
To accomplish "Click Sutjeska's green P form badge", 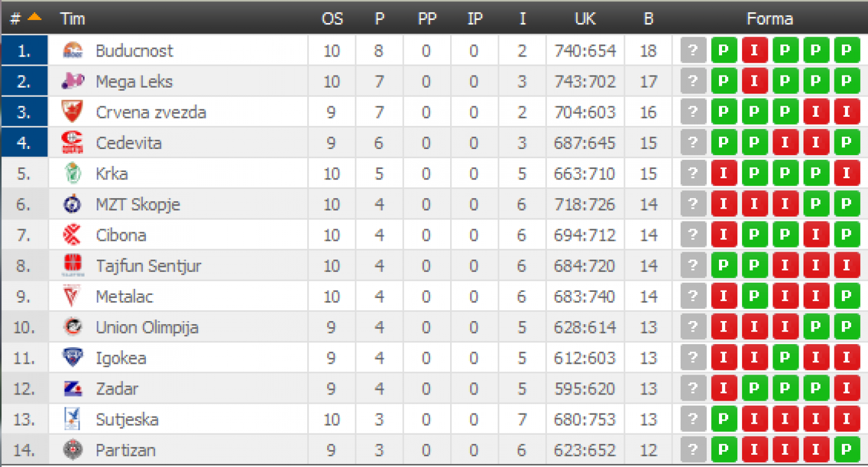I will click(724, 420).
